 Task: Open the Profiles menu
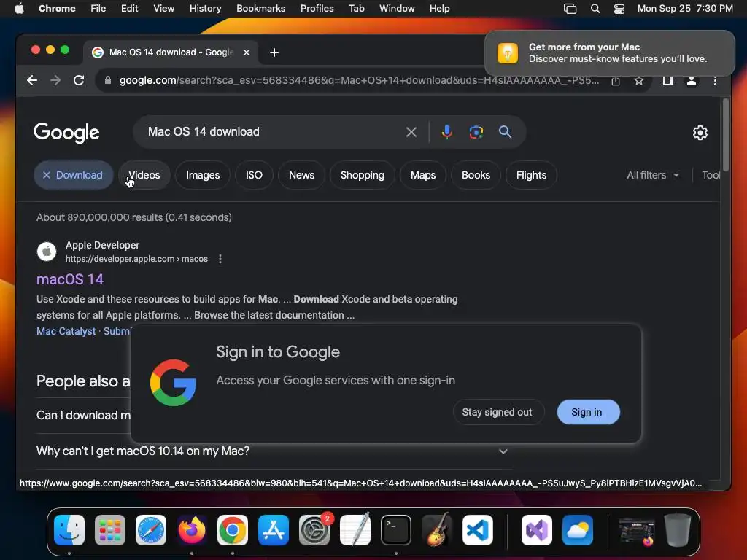317,9
